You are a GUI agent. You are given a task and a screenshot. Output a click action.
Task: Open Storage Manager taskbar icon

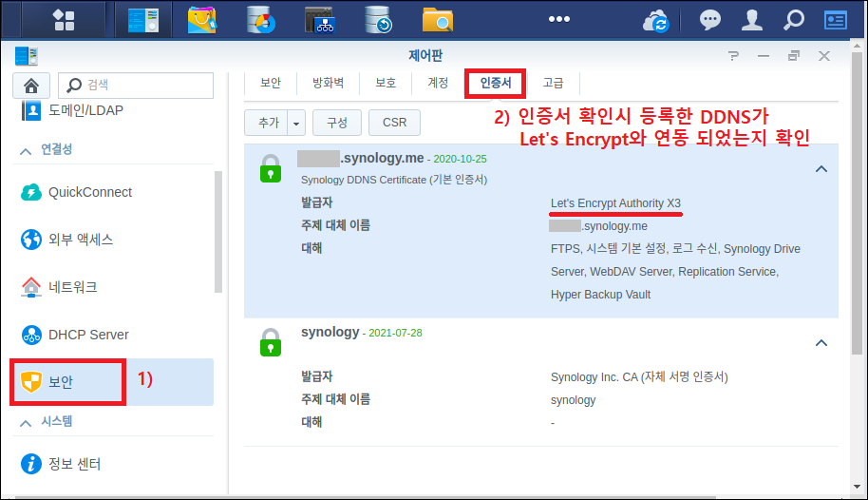coord(261,20)
